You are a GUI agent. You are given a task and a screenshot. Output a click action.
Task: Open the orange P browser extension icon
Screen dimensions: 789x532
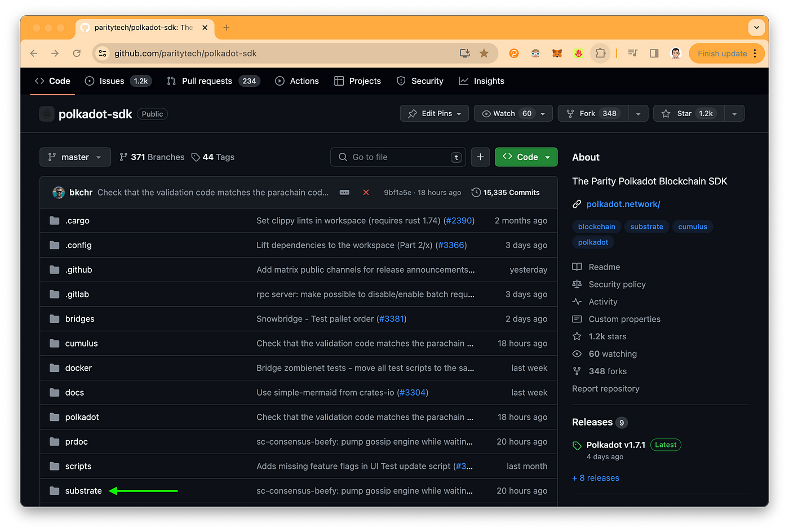(x=514, y=54)
